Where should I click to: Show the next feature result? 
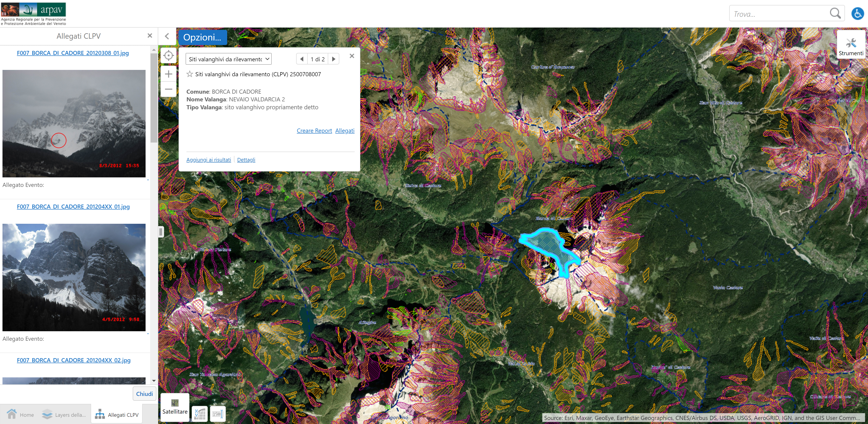pos(334,59)
